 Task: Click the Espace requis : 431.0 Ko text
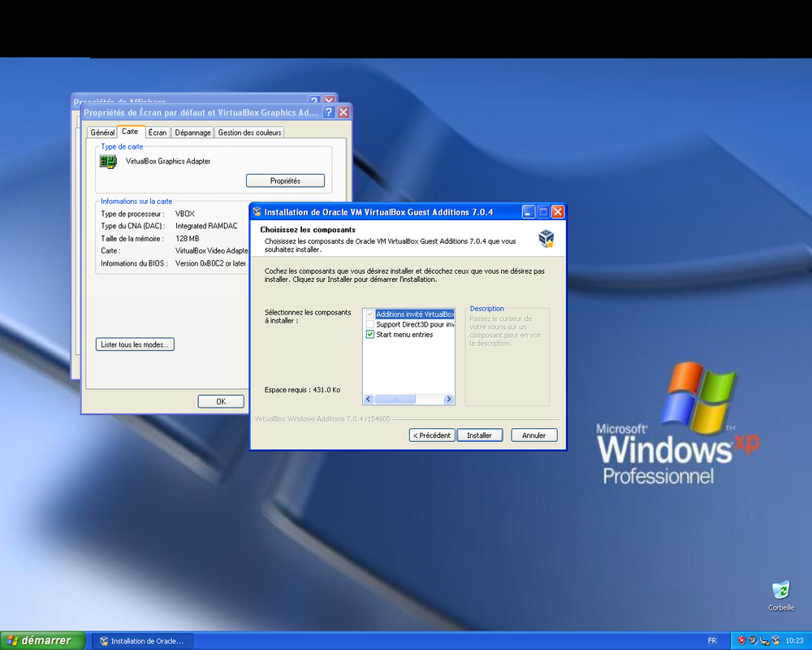coord(302,390)
